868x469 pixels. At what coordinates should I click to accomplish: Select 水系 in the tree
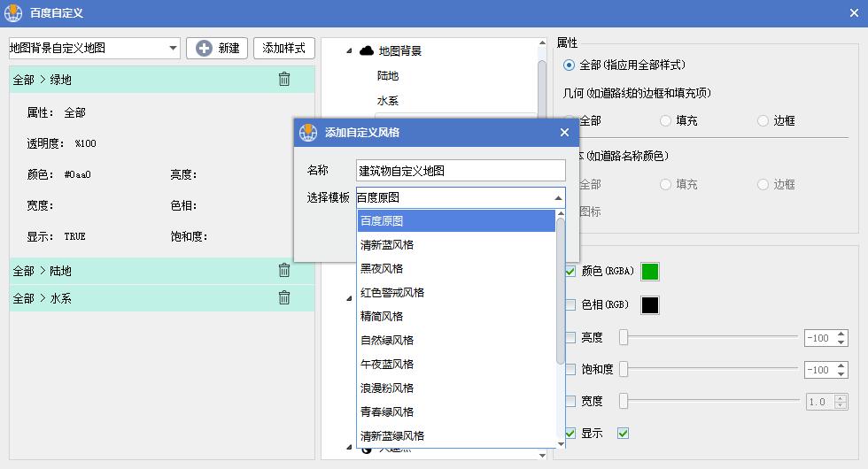388,101
